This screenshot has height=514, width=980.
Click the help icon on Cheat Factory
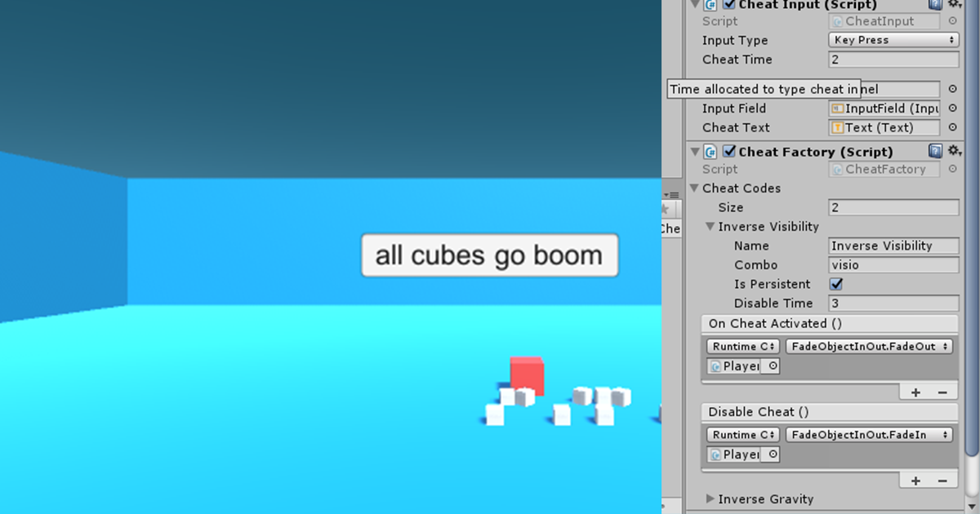(935, 150)
